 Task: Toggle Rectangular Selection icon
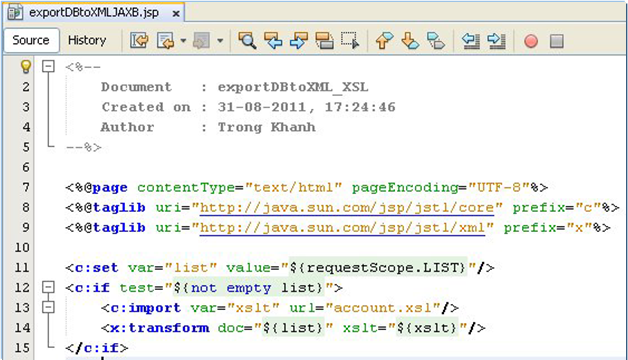pos(350,41)
